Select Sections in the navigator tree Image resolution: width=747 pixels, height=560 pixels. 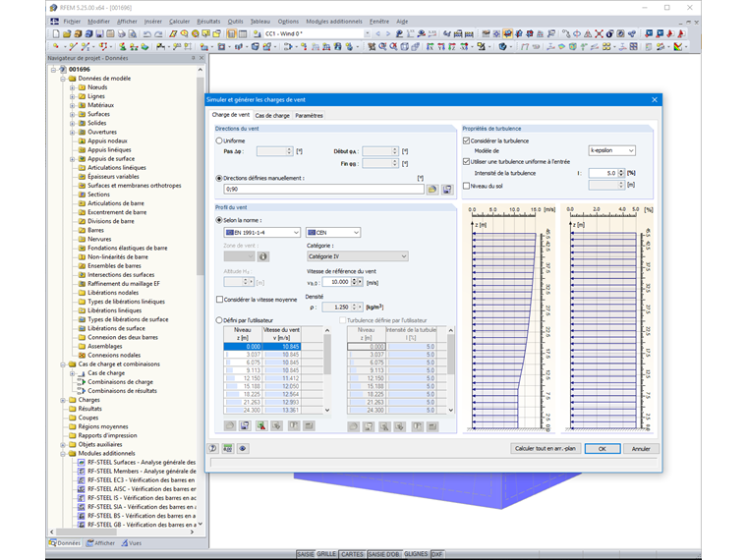(98, 195)
